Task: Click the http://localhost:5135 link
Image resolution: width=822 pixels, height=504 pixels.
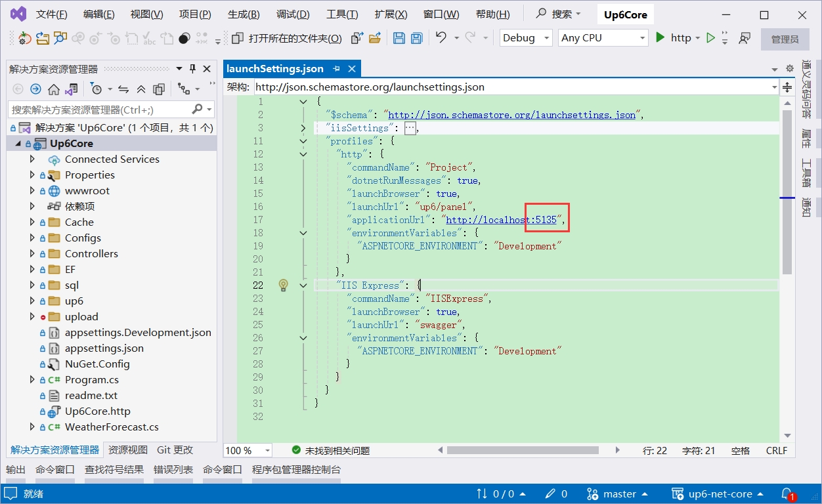Action: (501, 220)
